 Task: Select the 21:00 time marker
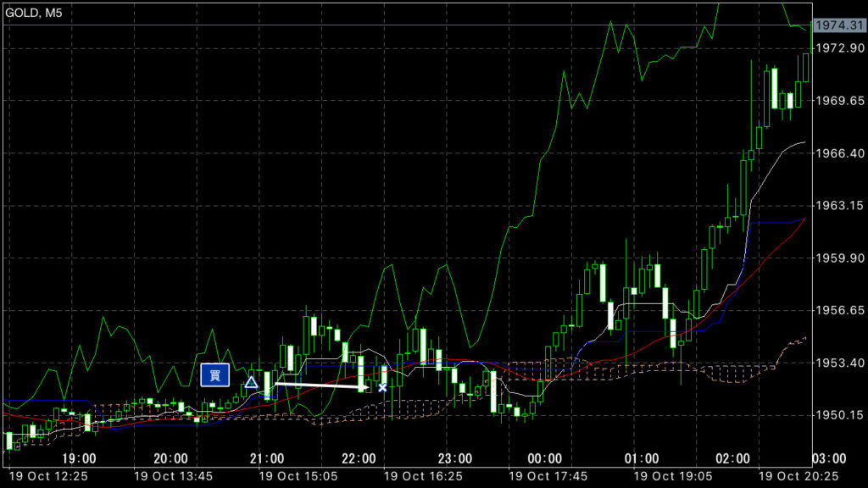pyautogui.click(x=268, y=458)
